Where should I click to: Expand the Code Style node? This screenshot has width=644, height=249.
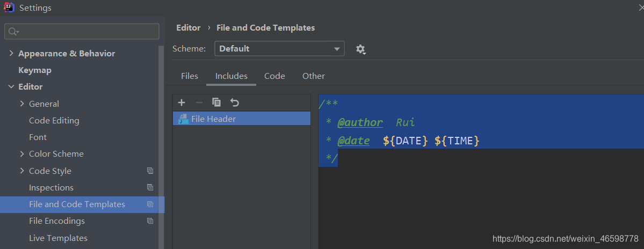point(22,171)
